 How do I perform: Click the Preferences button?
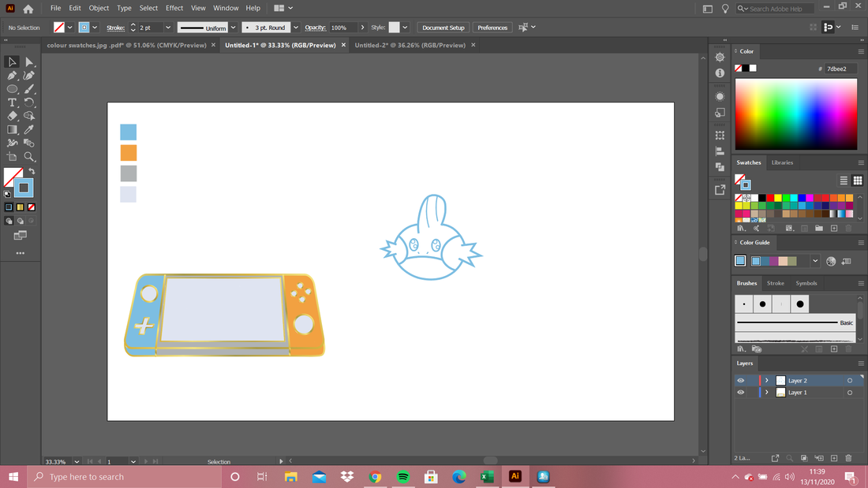pos(492,28)
